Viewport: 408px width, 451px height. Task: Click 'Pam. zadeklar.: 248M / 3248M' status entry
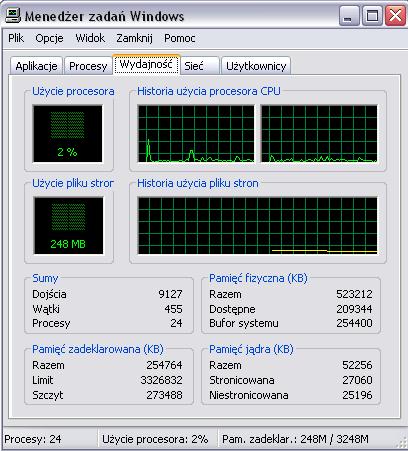click(295, 439)
